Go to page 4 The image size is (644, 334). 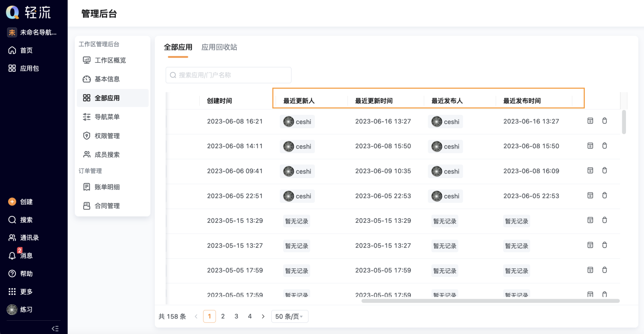coord(250,317)
